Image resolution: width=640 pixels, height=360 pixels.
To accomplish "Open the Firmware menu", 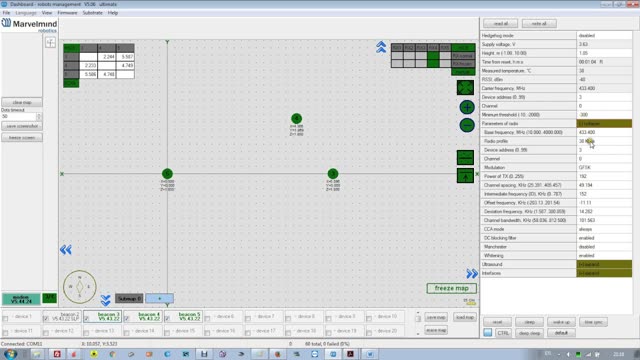I will (67, 13).
